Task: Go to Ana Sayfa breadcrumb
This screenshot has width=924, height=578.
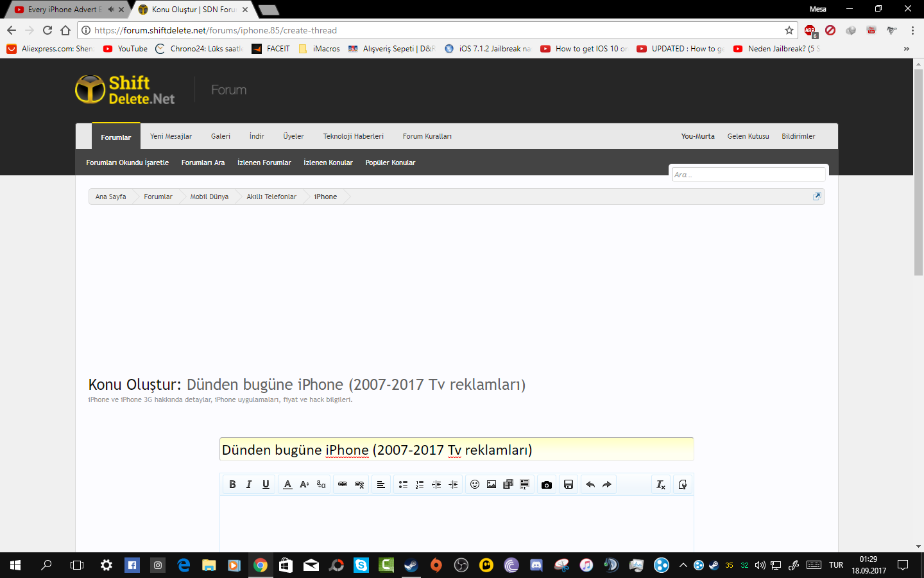Action: click(x=110, y=197)
